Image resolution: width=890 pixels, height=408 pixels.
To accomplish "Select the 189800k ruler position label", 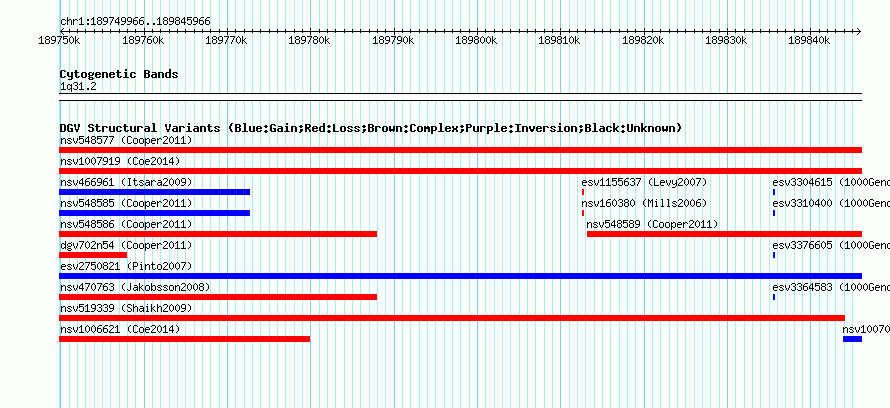I will [476, 40].
